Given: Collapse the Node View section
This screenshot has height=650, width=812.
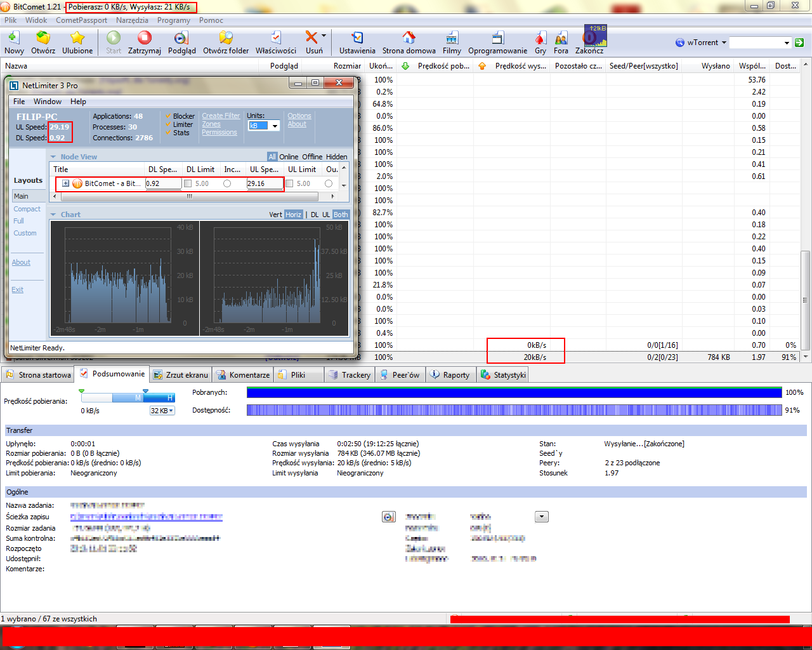Looking at the screenshot, I should (53, 157).
